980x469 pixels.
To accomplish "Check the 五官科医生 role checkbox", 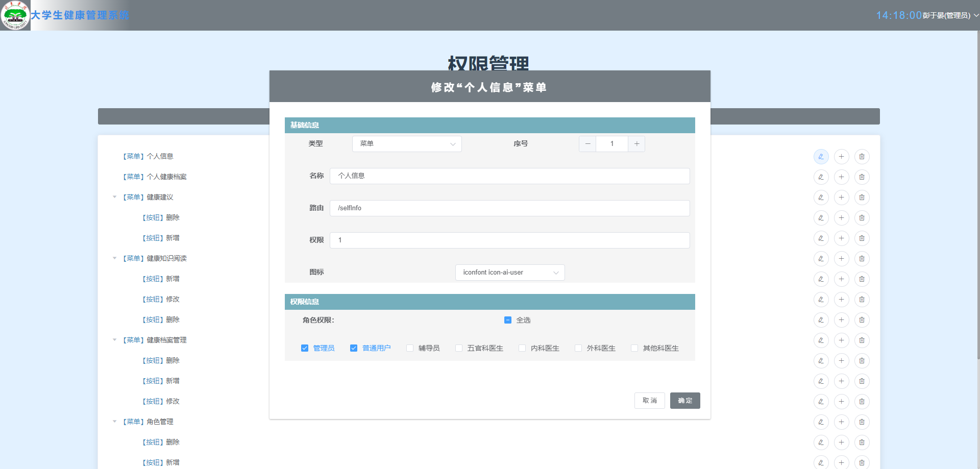I will pos(459,348).
